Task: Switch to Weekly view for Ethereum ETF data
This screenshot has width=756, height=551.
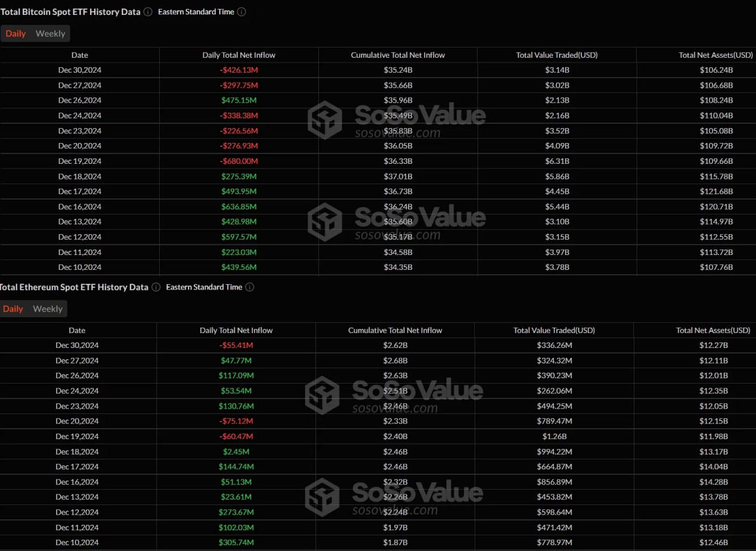Action: coord(48,309)
